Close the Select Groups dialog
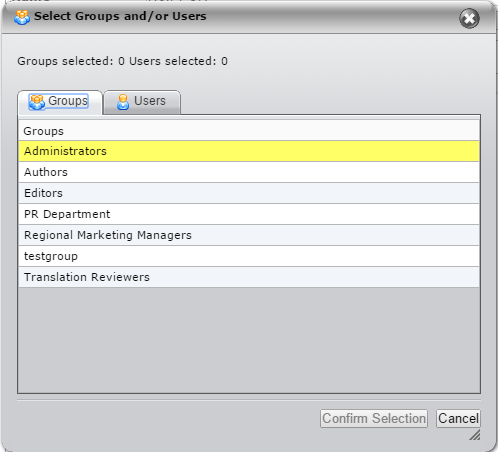Image resolution: width=498 pixels, height=452 pixels. click(x=469, y=18)
